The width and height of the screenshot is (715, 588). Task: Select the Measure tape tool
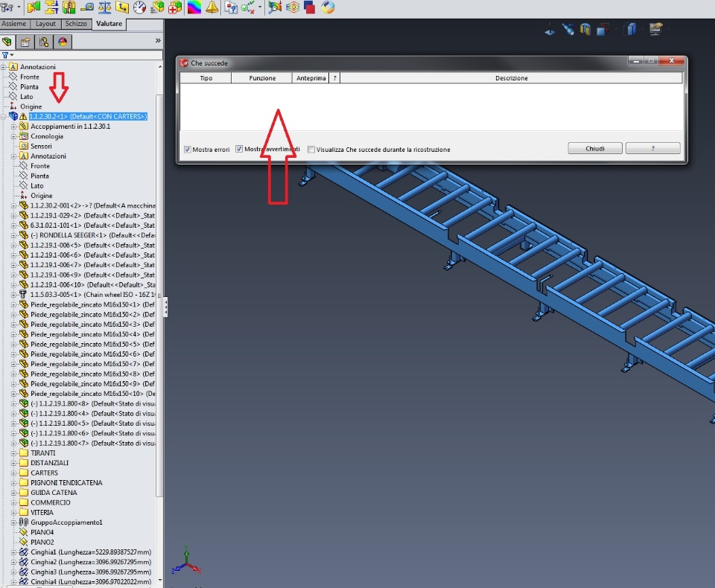tap(87, 7)
